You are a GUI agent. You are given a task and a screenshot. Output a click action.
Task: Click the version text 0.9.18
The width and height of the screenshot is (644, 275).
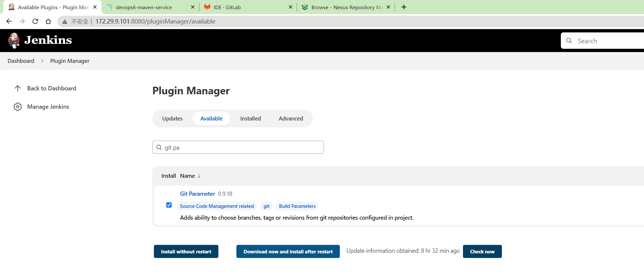(x=225, y=194)
